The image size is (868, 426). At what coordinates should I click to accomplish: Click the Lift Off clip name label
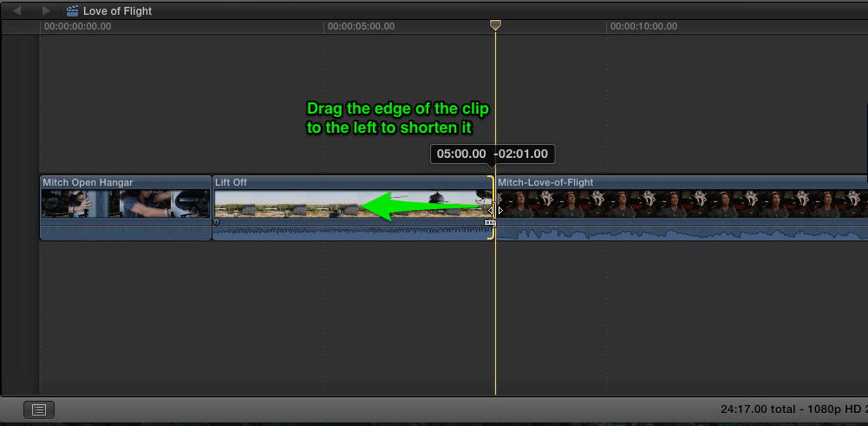(231, 182)
